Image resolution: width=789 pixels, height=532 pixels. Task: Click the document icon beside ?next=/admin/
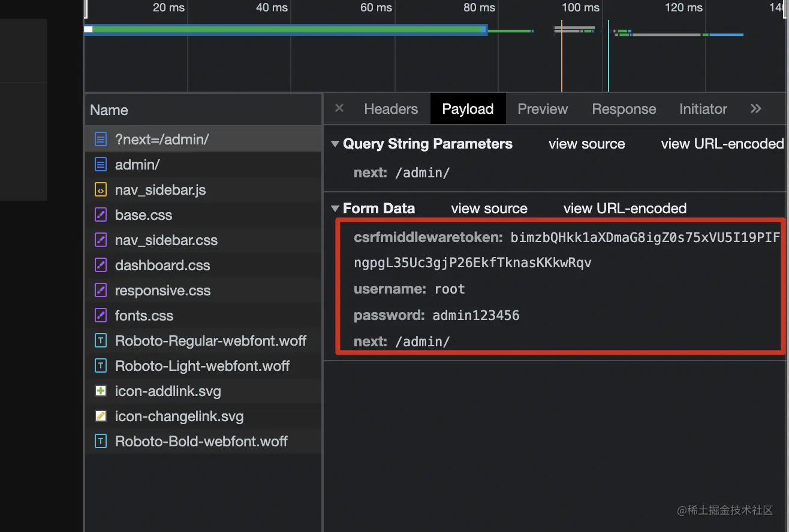[x=101, y=140]
